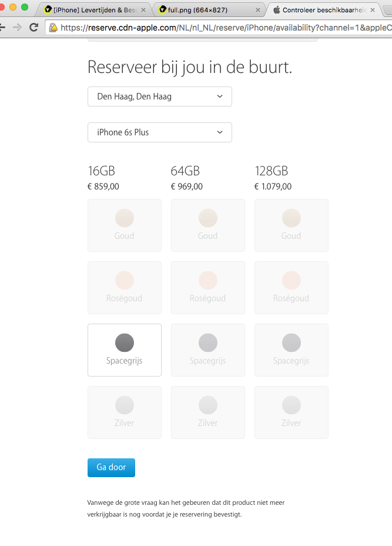The height and width of the screenshot is (546, 392).
Task: Click the 16GB heading
Action: tap(101, 171)
